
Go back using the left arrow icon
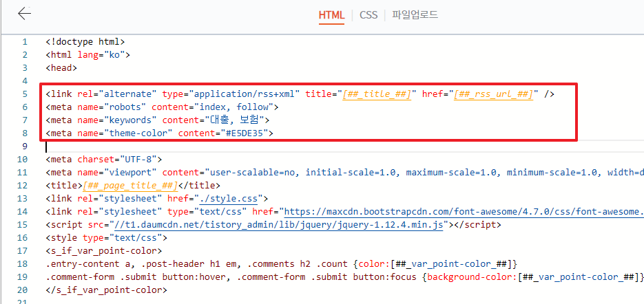24,13
